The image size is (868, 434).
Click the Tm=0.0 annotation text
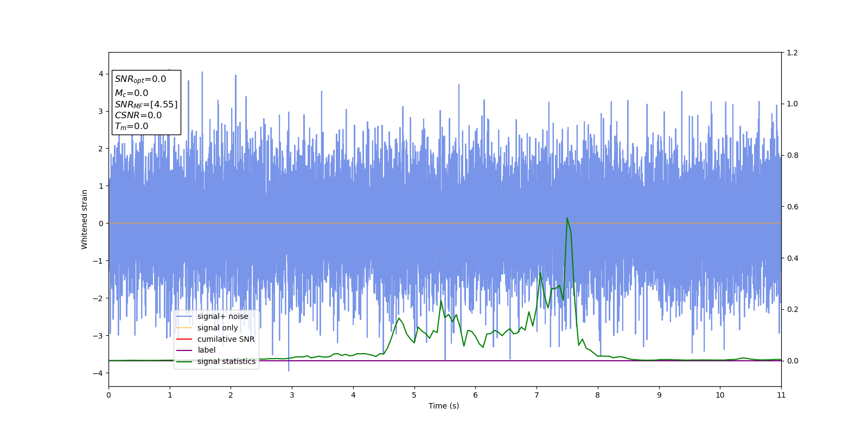[131, 126]
